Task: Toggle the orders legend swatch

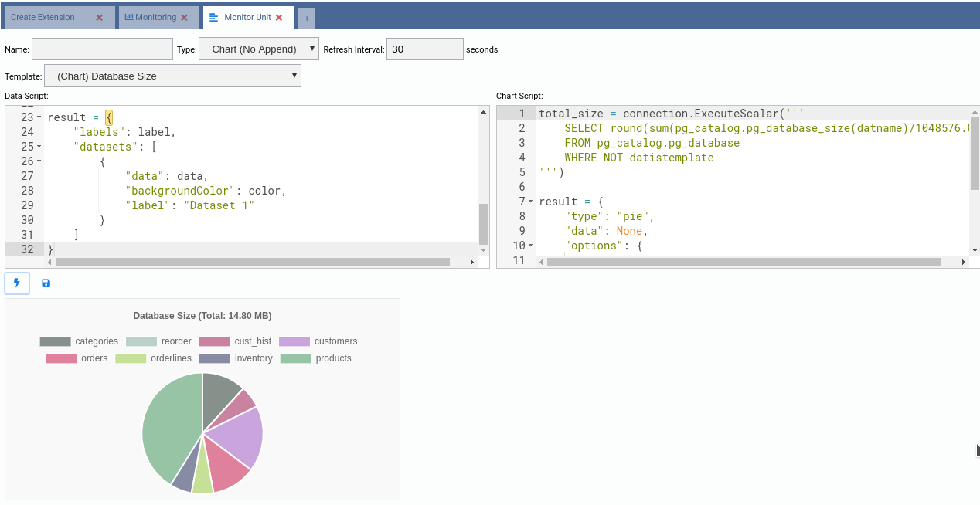Action: coord(61,358)
